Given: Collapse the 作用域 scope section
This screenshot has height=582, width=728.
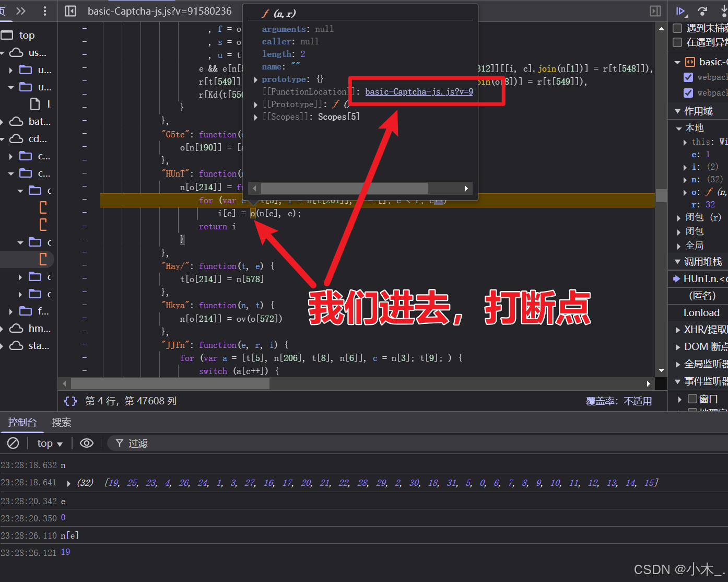Looking at the screenshot, I should click(x=678, y=111).
